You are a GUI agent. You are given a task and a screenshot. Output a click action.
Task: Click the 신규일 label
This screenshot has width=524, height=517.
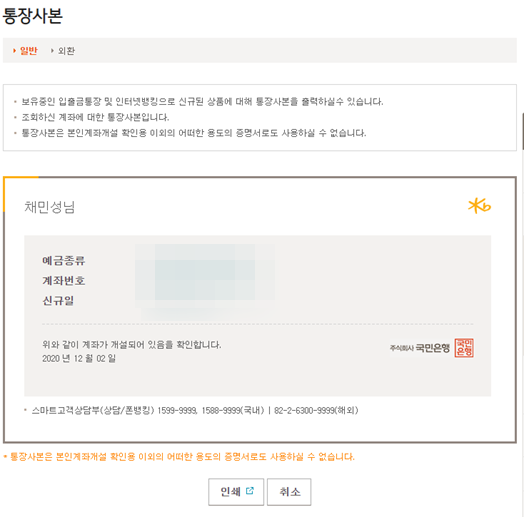(58, 300)
